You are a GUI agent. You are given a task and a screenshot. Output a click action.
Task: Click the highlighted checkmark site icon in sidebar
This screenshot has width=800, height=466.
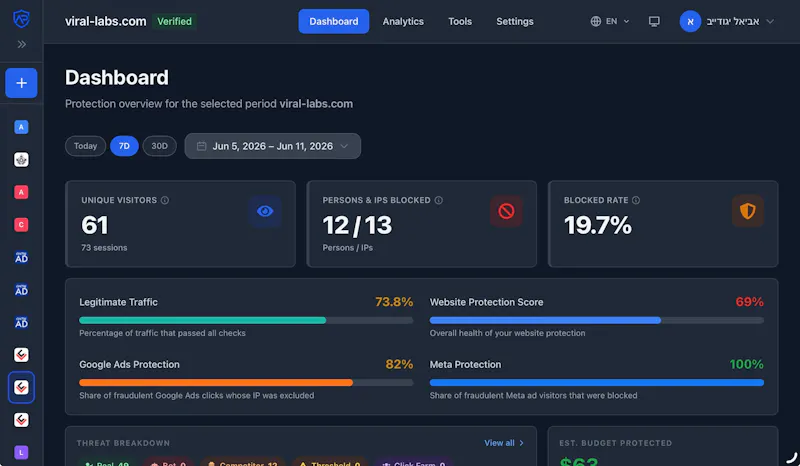(x=21, y=387)
